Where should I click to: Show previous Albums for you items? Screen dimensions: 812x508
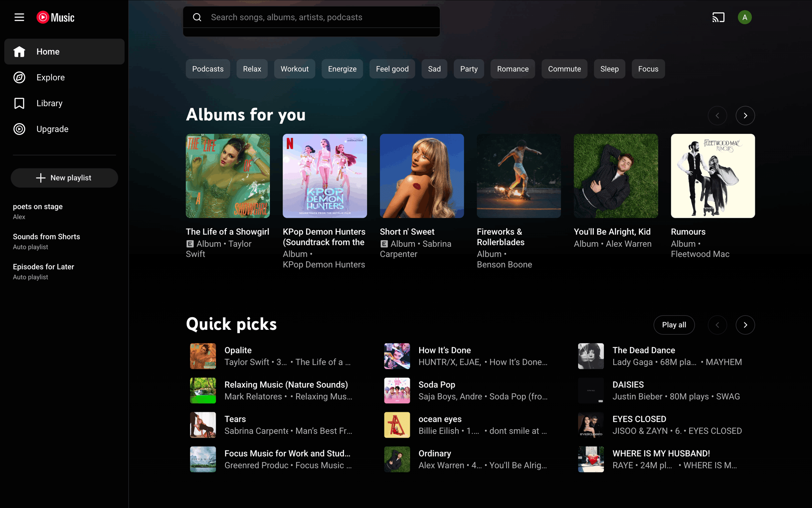pos(717,116)
